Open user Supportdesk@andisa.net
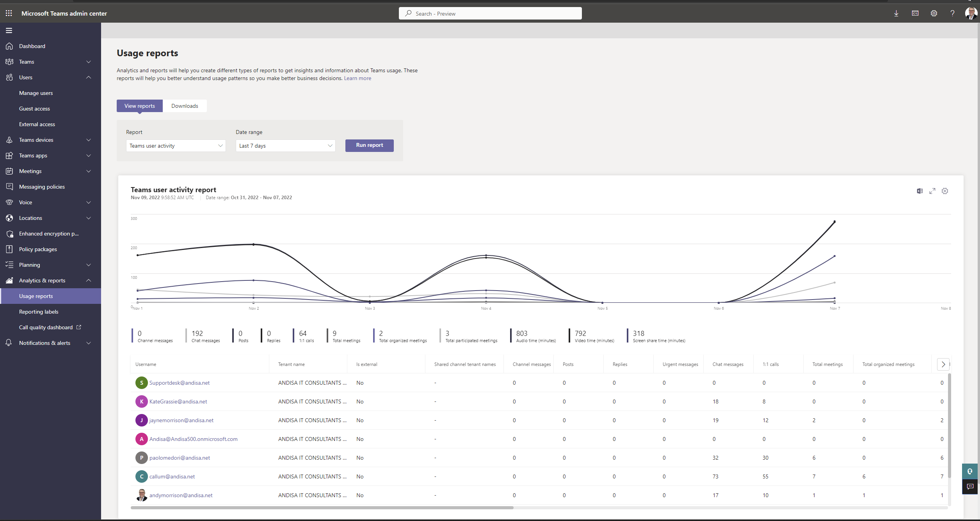This screenshot has height=521, width=980. [x=180, y=383]
